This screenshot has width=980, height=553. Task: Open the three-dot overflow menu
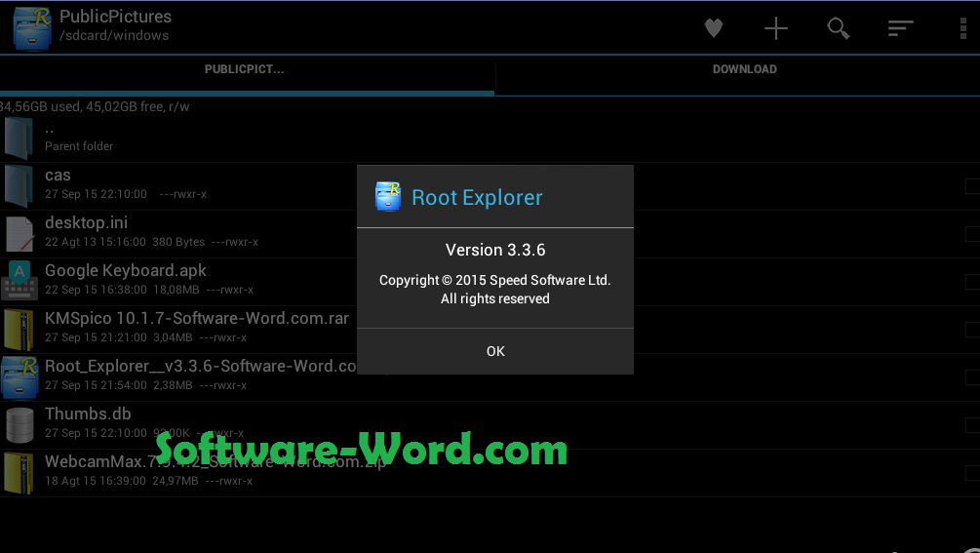[x=962, y=28]
